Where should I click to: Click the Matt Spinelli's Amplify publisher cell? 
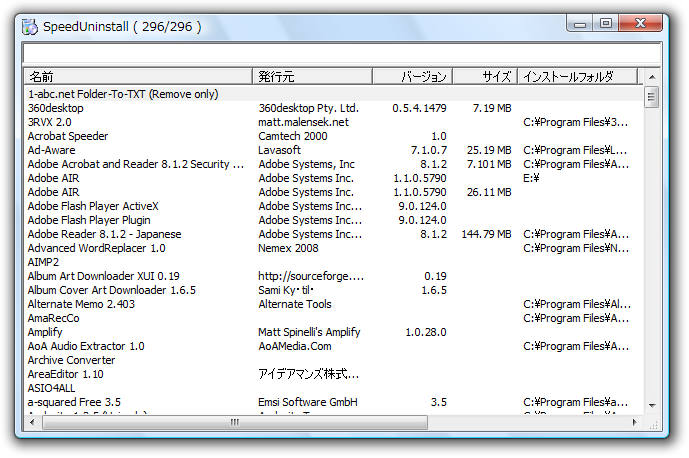pyautogui.click(x=309, y=332)
